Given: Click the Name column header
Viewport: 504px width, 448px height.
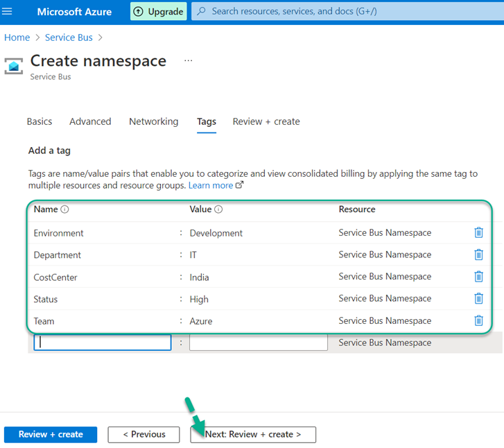Looking at the screenshot, I should click(x=46, y=209).
